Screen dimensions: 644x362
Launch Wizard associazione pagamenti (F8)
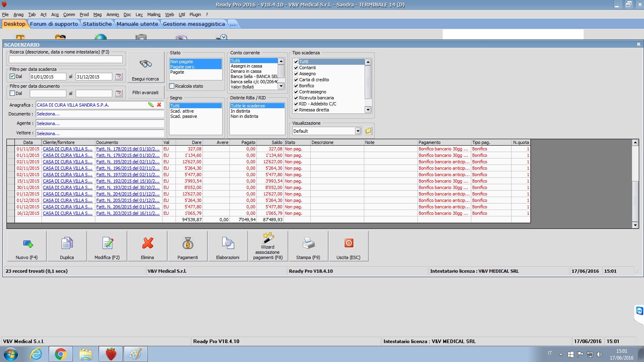coord(268,246)
